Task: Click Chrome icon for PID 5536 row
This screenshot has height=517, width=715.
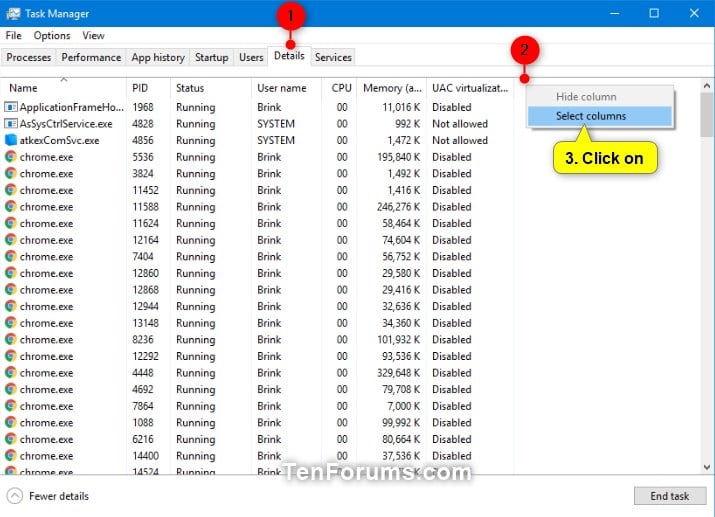Action: pos(10,157)
